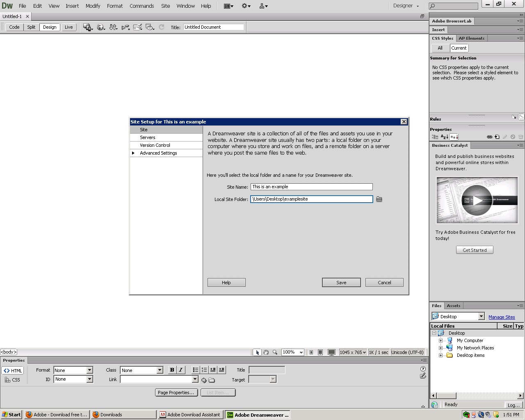This screenshot has height=420, width=525.
Task: Switch to Code view
Action: pyautogui.click(x=14, y=27)
